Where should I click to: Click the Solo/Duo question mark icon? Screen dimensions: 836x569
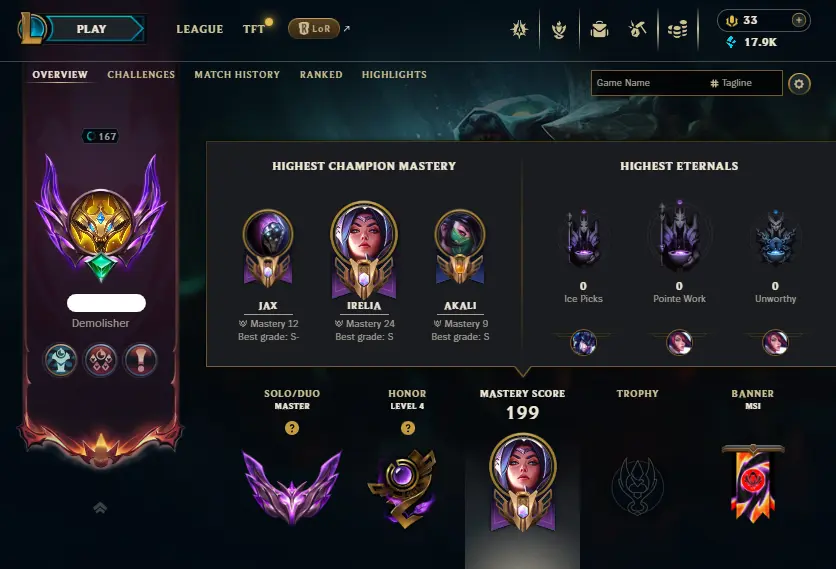(292, 428)
